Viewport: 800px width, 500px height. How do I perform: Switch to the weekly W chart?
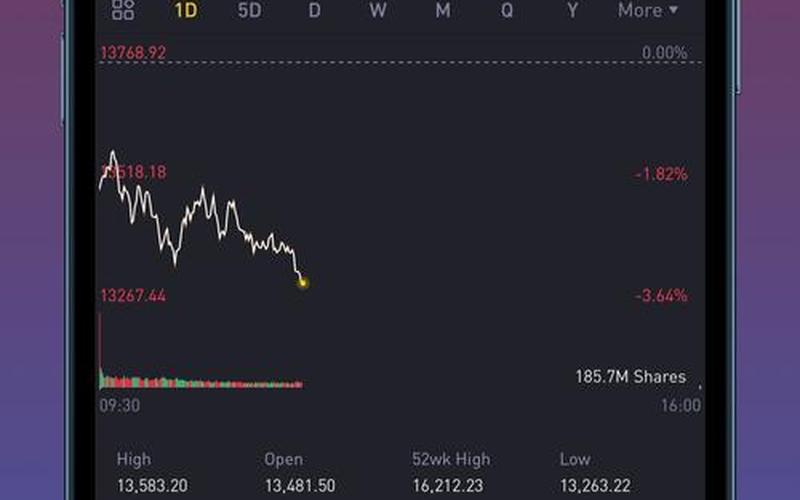[377, 10]
